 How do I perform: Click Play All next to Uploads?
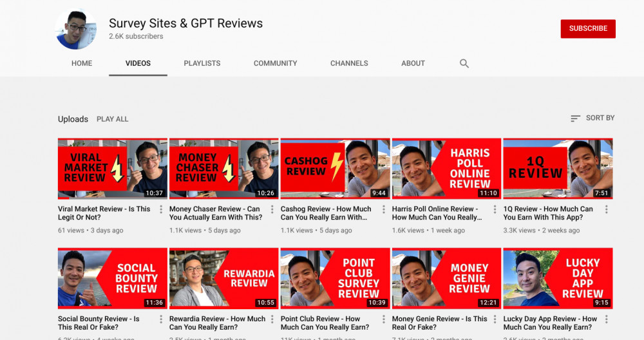113,119
